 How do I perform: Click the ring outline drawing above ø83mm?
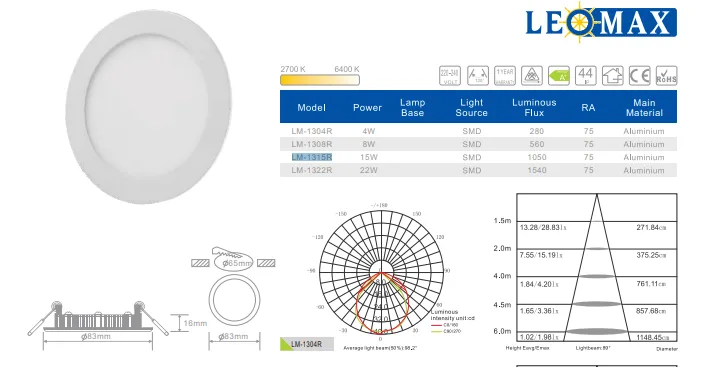point(234,300)
